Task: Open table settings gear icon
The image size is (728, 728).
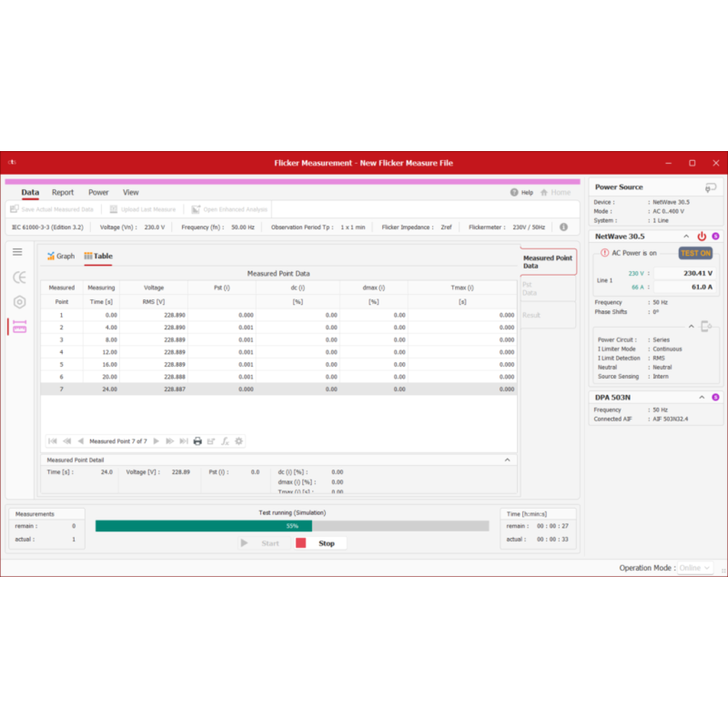Action: pos(238,441)
